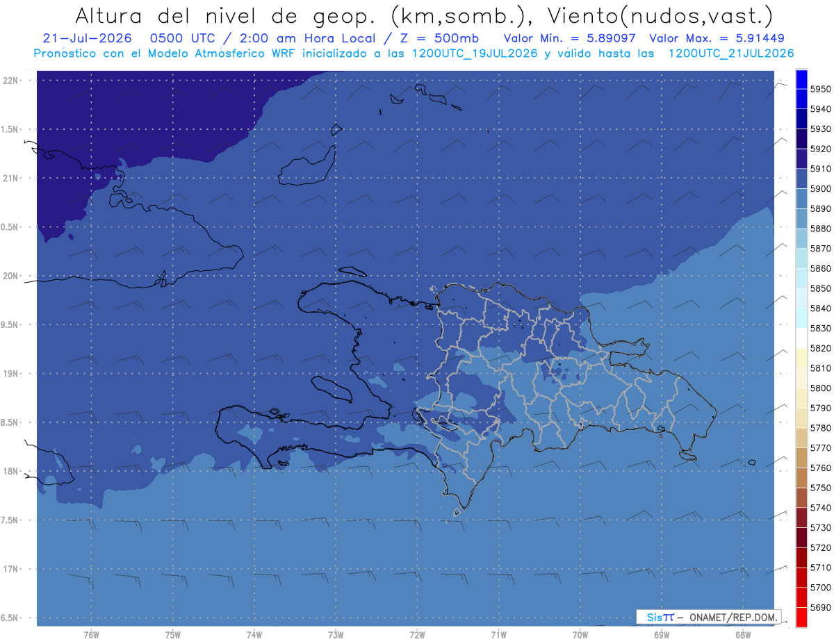Click the '1200UTC_21JUL2026' valid-until text

click(x=731, y=53)
